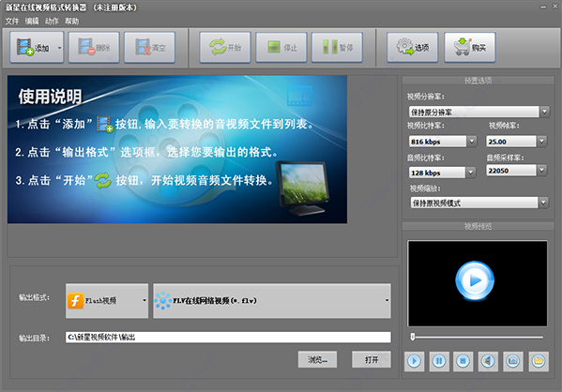This screenshot has height=392, width=562.
Task: Click the 清空 (Clear) list toolbar button
Action: click(x=150, y=47)
